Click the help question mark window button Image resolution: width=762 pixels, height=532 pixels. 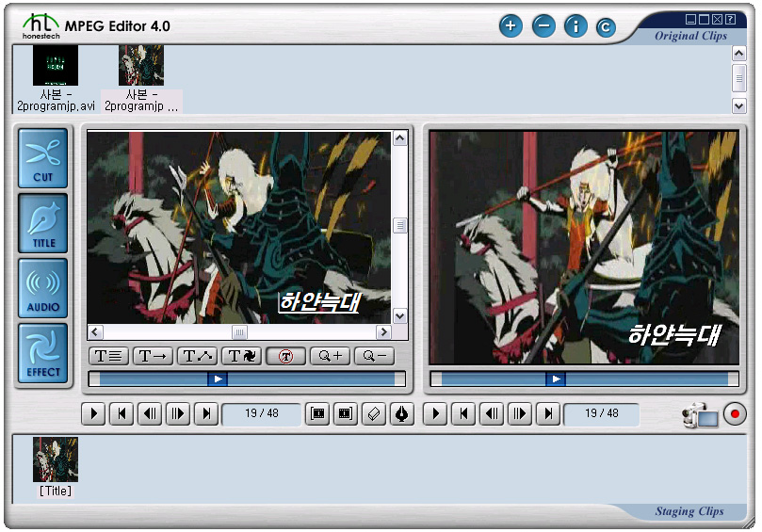pos(730,20)
